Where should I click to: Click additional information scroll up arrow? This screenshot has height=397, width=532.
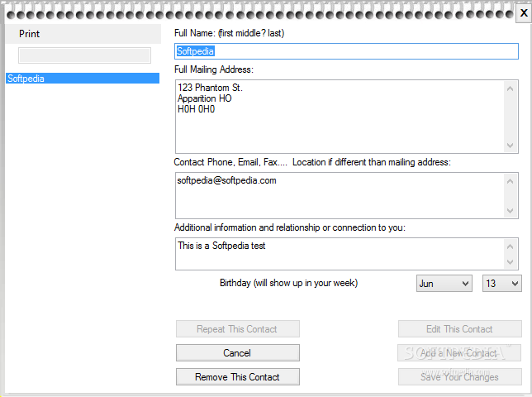pyautogui.click(x=510, y=246)
